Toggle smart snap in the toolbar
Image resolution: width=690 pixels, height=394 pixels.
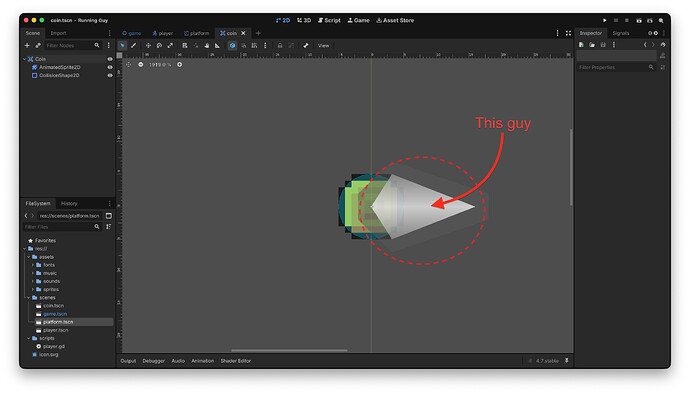coord(232,45)
